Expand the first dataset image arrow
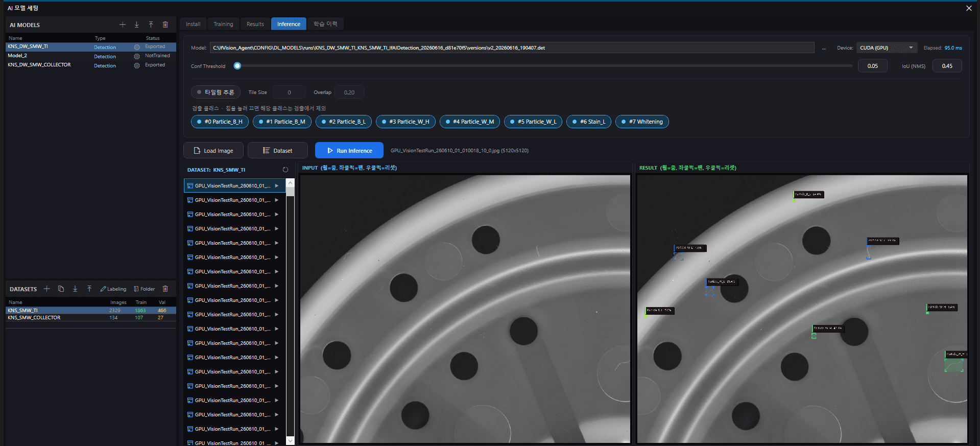Viewport: 980px width, 446px height. click(277, 185)
